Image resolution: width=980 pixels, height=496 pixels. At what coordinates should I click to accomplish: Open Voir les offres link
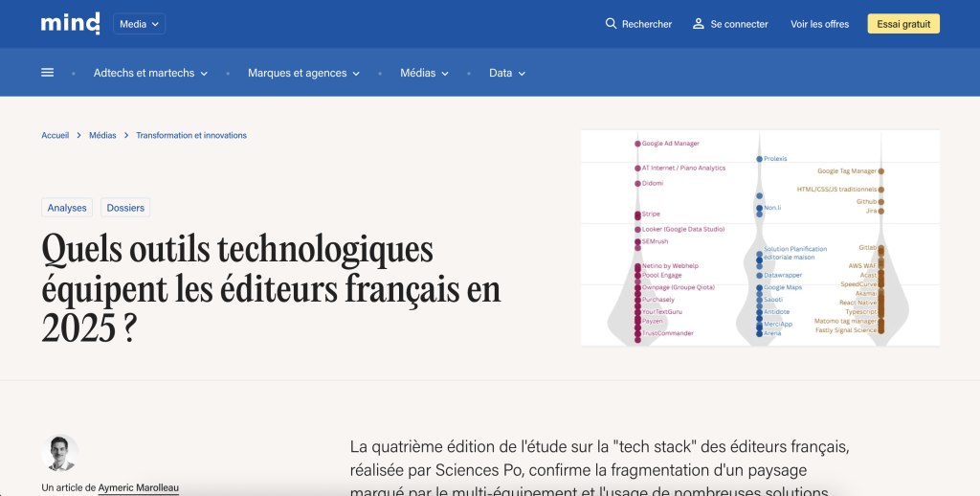click(819, 24)
